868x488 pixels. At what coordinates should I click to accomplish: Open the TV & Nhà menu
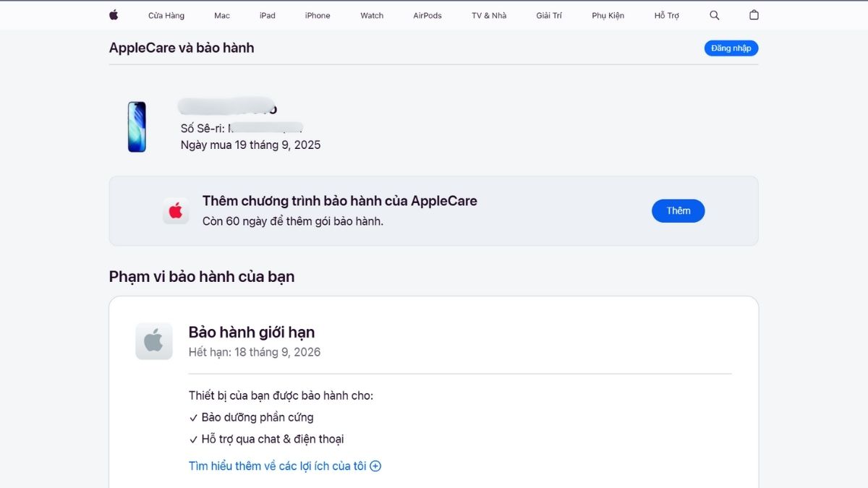pyautogui.click(x=489, y=15)
